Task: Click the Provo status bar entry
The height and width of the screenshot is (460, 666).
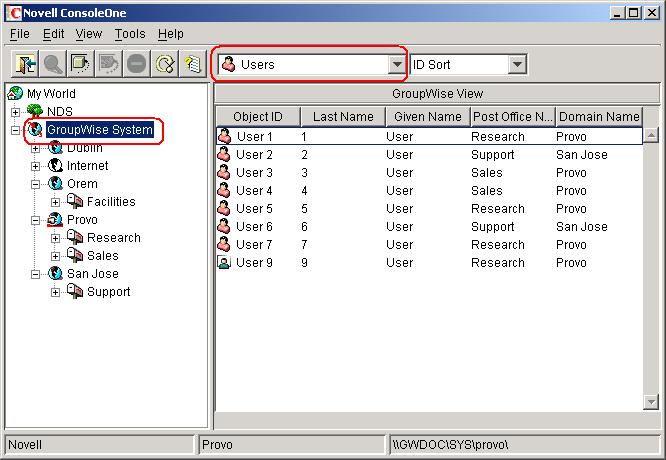Action: pos(217,445)
